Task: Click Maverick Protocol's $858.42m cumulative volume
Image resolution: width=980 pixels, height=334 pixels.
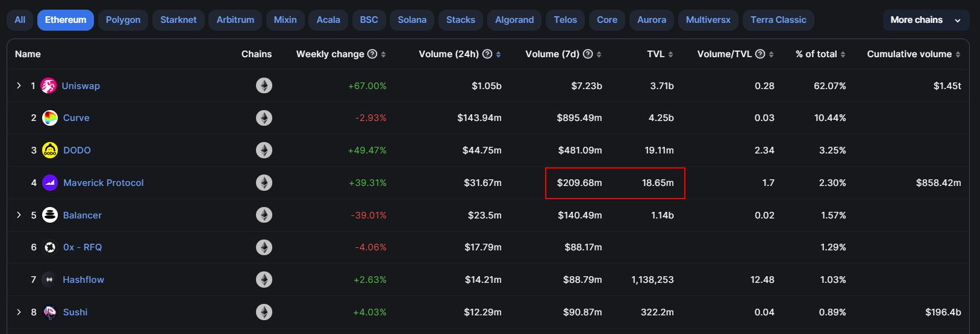Action: tap(938, 183)
